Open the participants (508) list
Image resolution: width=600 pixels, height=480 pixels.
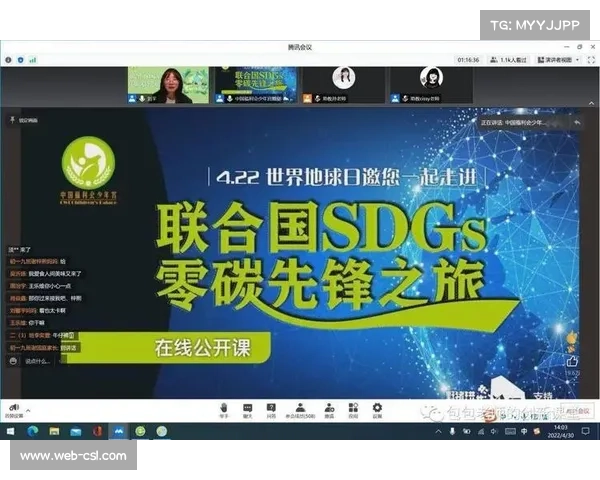[300, 411]
